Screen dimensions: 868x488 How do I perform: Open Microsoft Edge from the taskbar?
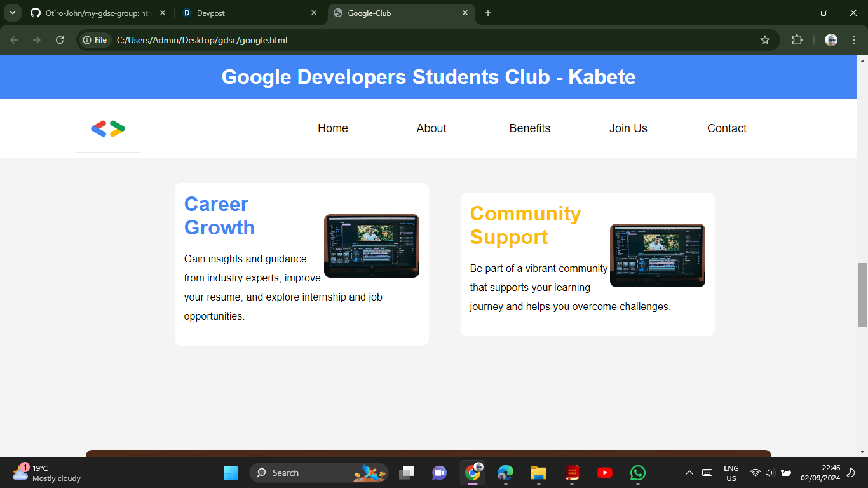[x=506, y=473]
